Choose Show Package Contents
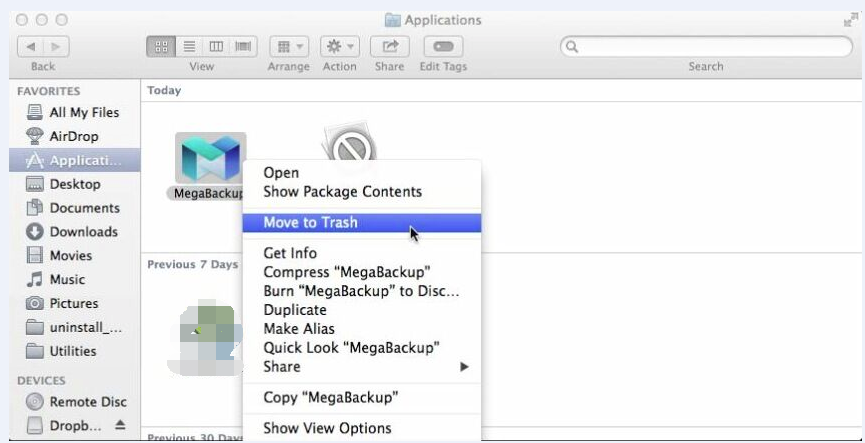 click(362, 192)
